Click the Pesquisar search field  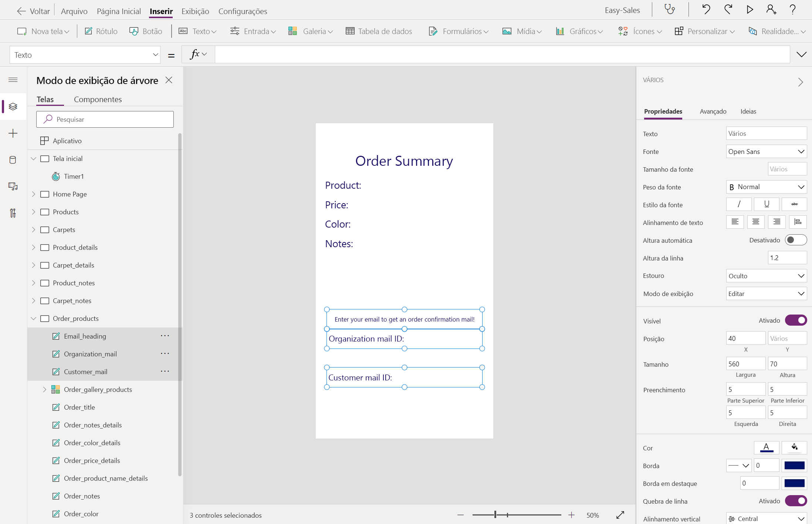(x=105, y=120)
